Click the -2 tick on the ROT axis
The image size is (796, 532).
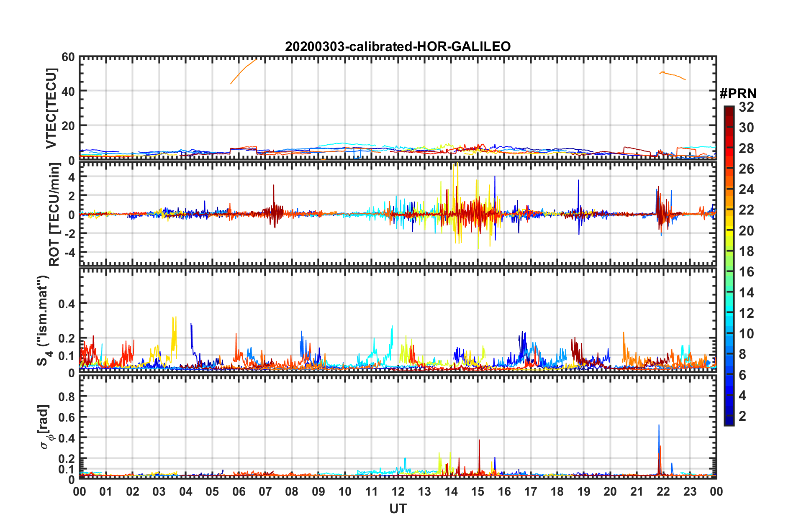click(69, 233)
